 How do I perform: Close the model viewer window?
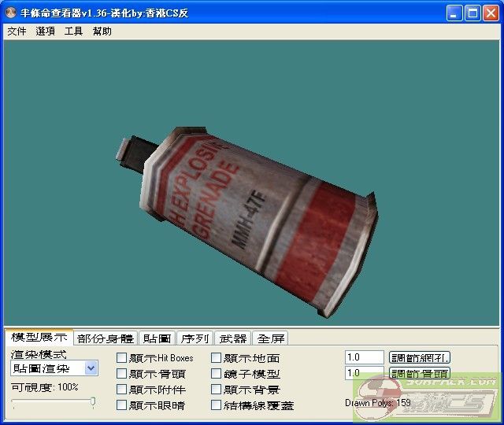(x=490, y=13)
